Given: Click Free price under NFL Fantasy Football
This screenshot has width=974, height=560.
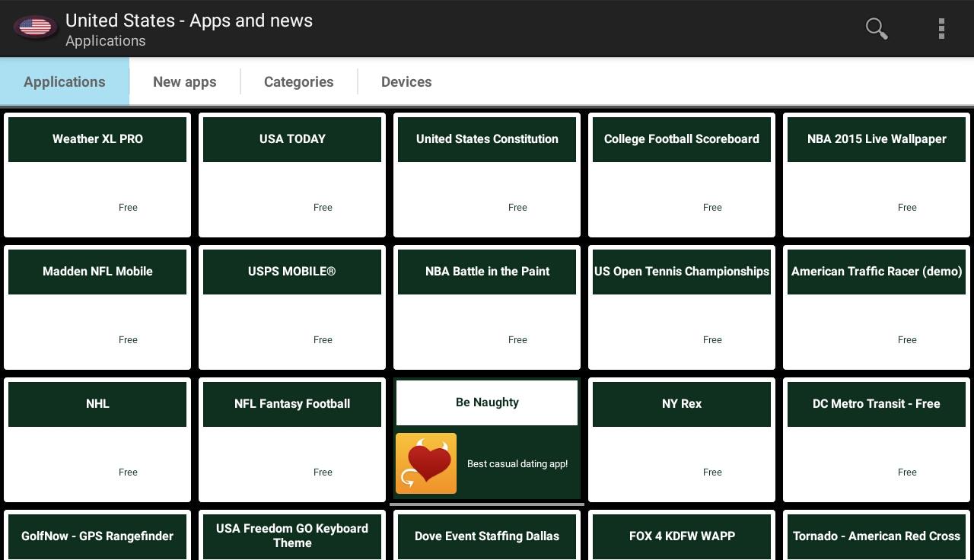Looking at the screenshot, I should [x=323, y=472].
